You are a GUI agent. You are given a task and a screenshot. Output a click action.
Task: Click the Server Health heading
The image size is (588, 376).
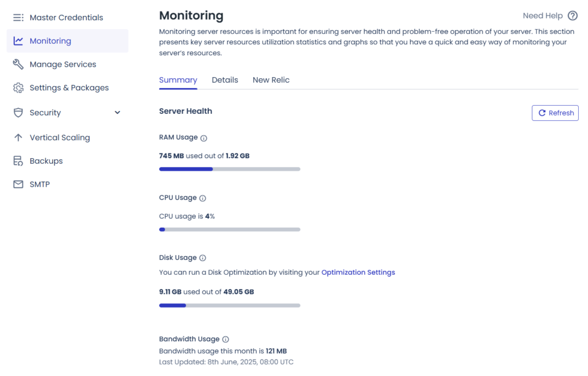pos(185,111)
